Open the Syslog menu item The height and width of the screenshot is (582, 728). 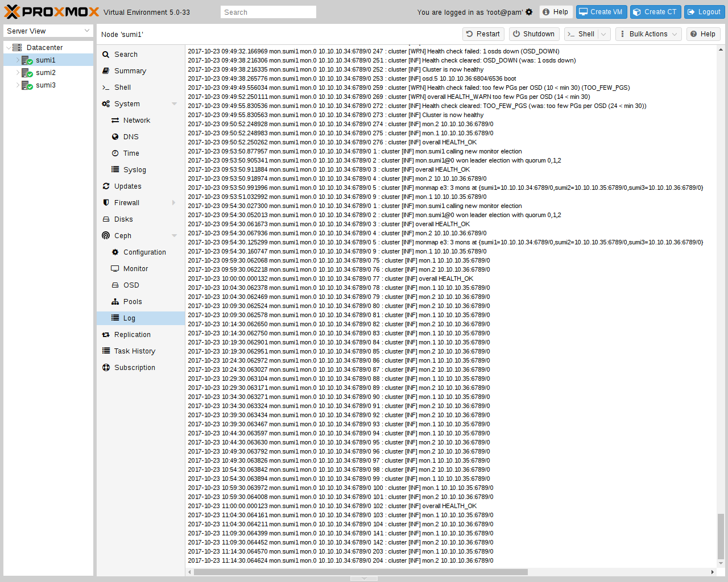pyautogui.click(x=135, y=170)
